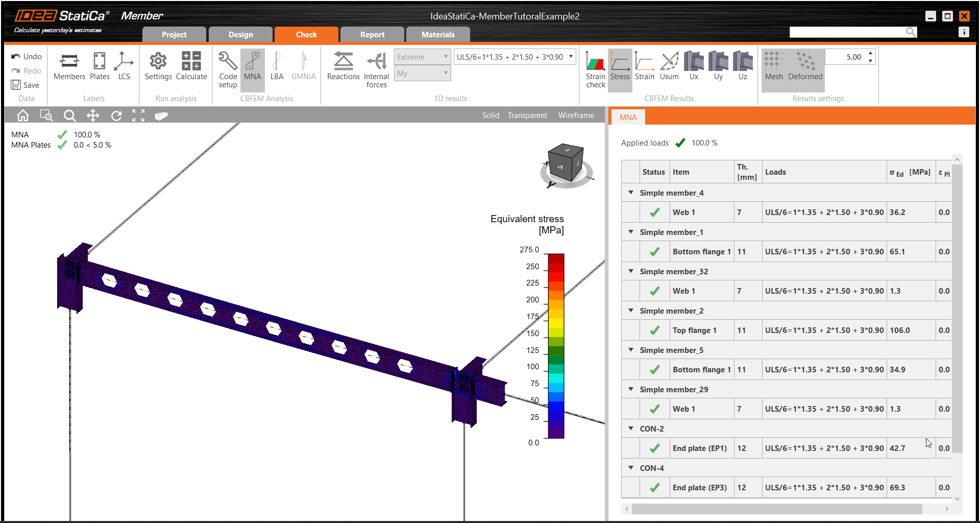Switch to Wireframe view mode
The image size is (980, 523).
click(x=576, y=115)
